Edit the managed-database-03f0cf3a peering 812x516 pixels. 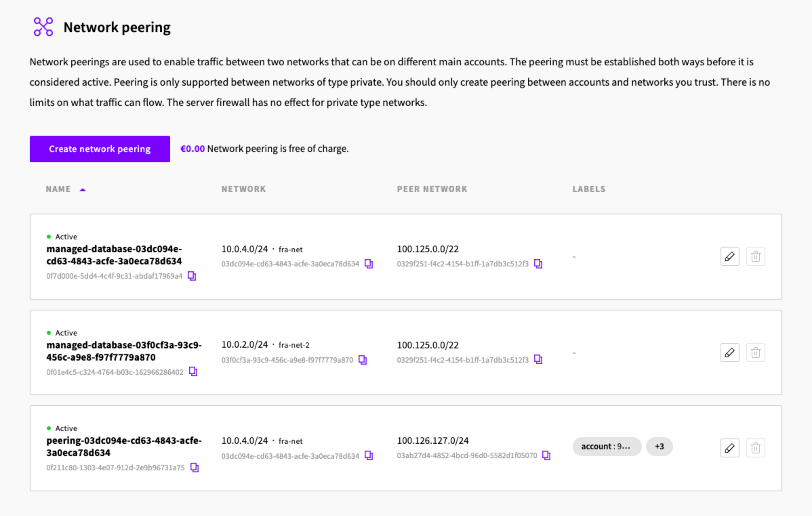[729, 352]
